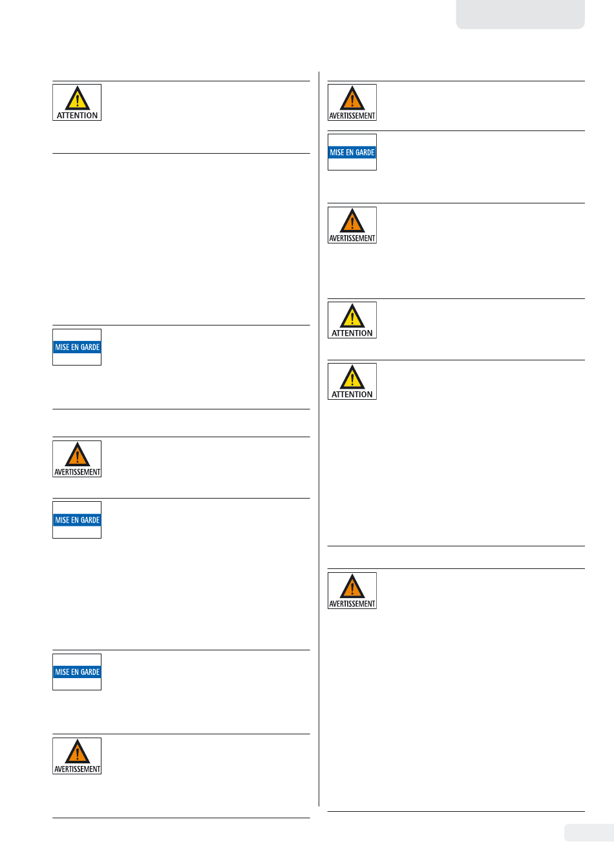
Task: Click the upper AVERTISSEMENT icon in the left column
Action: [77, 459]
